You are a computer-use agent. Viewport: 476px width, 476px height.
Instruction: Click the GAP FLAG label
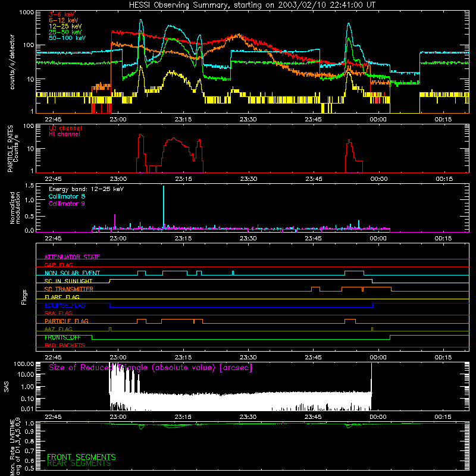click(x=58, y=265)
